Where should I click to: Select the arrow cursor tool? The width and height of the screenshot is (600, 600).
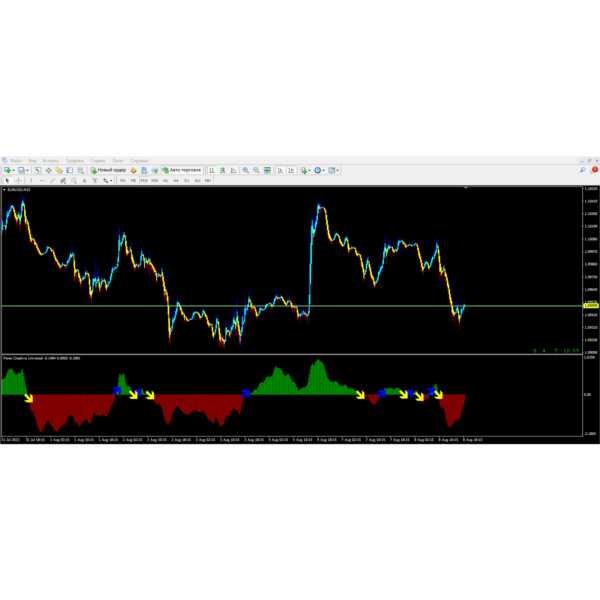(7, 181)
